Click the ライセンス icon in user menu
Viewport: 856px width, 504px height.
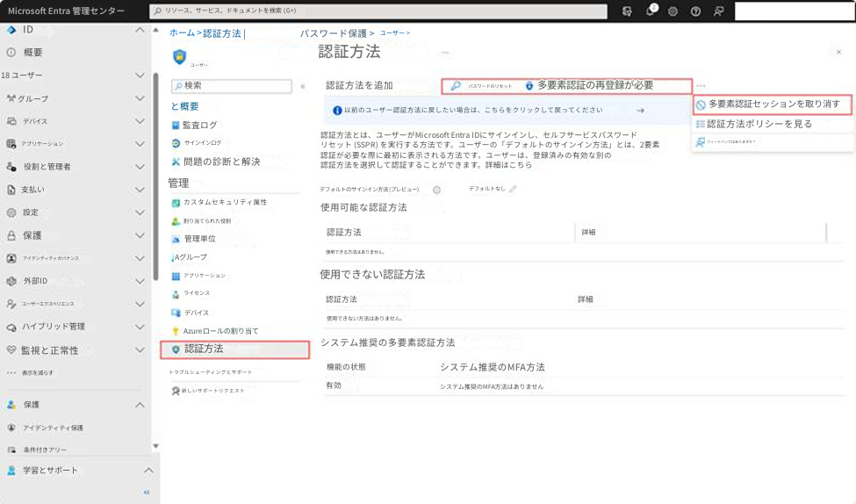click(x=176, y=294)
